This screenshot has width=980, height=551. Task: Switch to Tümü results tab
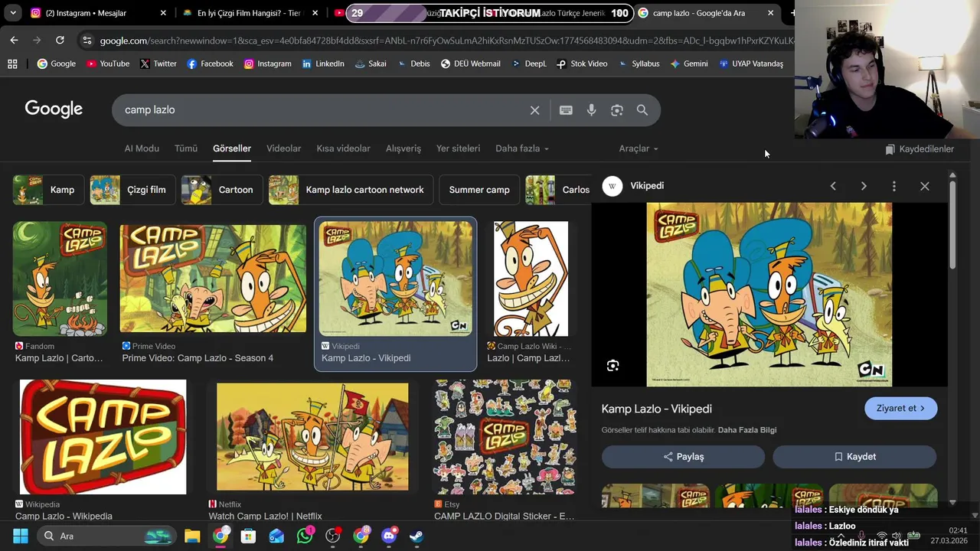186,148
